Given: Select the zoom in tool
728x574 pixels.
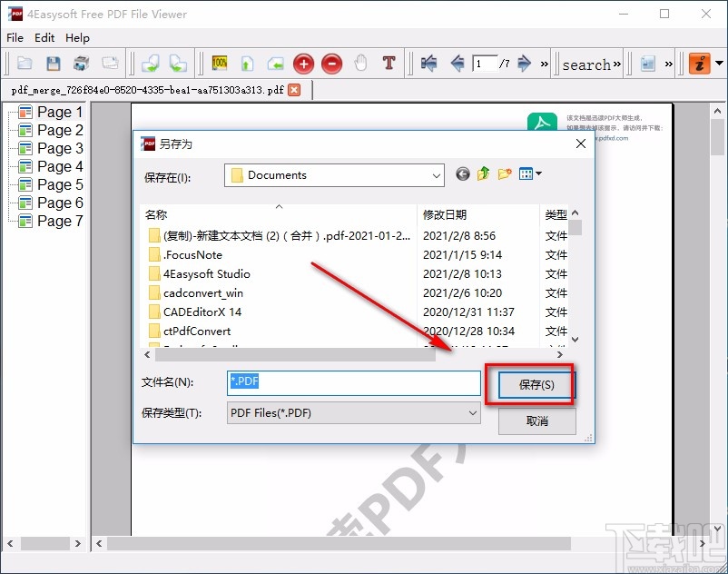Looking at the screenshot, I should pos(304,64).
